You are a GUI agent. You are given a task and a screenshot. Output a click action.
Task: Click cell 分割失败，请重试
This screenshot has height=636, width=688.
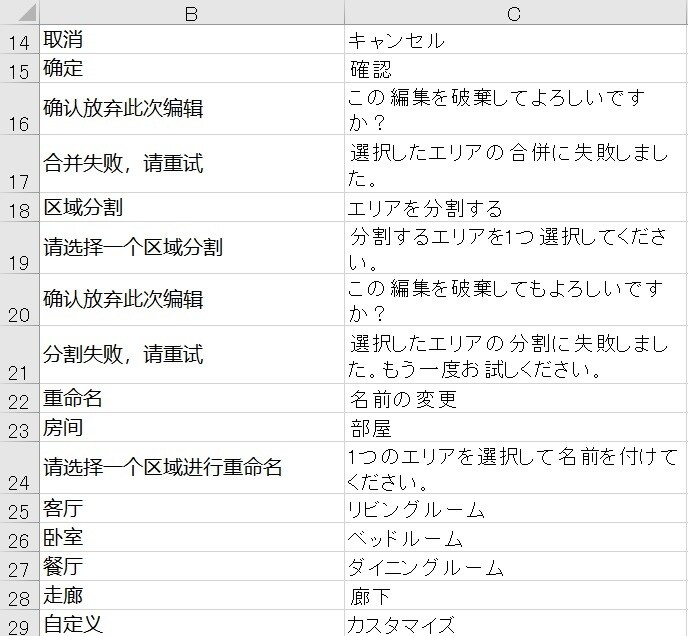[x=192, y=354]
